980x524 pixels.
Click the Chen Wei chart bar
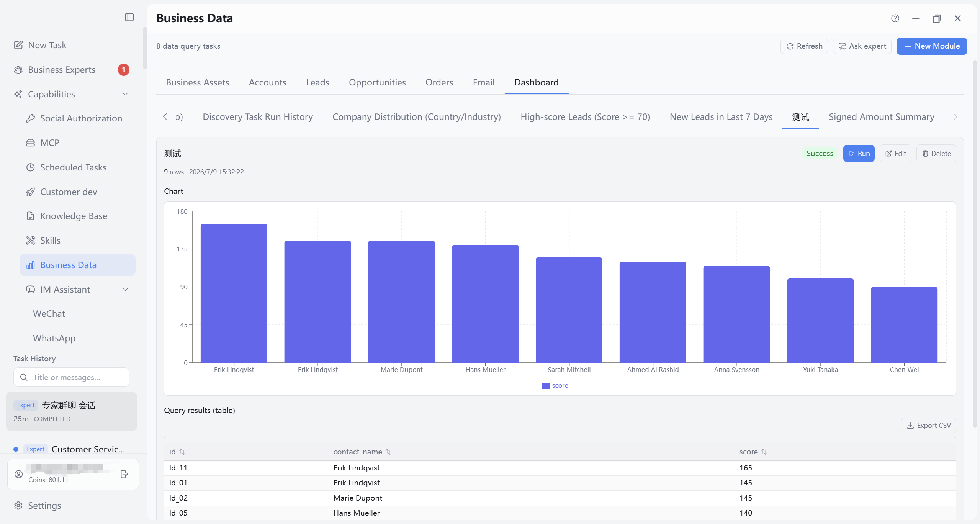click(904, 325)
